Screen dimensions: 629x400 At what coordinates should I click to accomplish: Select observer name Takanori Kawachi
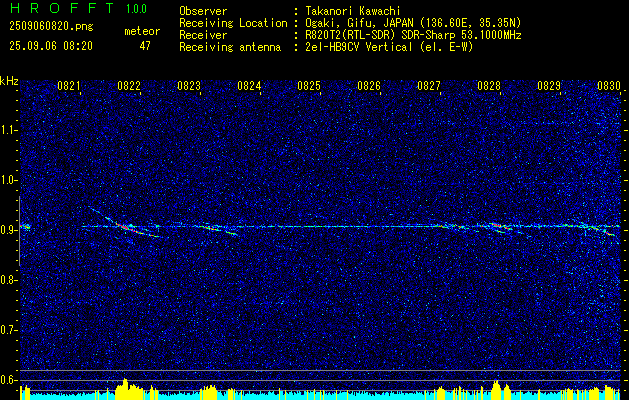351,11
